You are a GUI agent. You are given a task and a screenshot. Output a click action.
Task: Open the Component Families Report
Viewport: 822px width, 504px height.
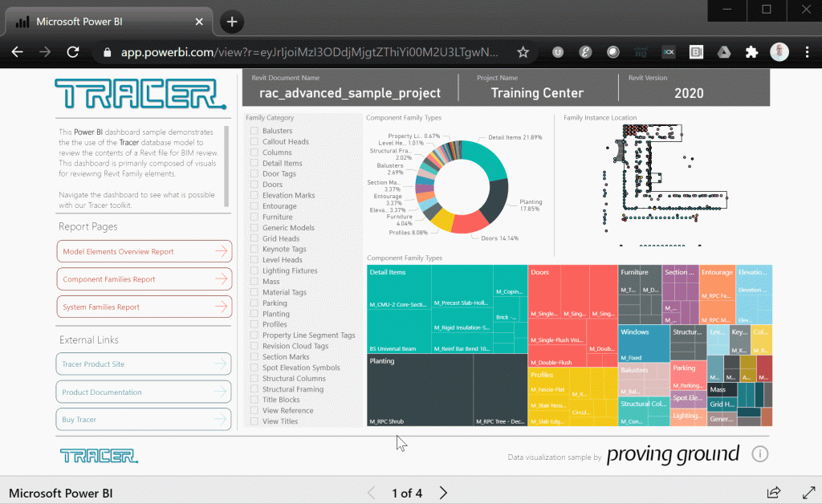144,279
